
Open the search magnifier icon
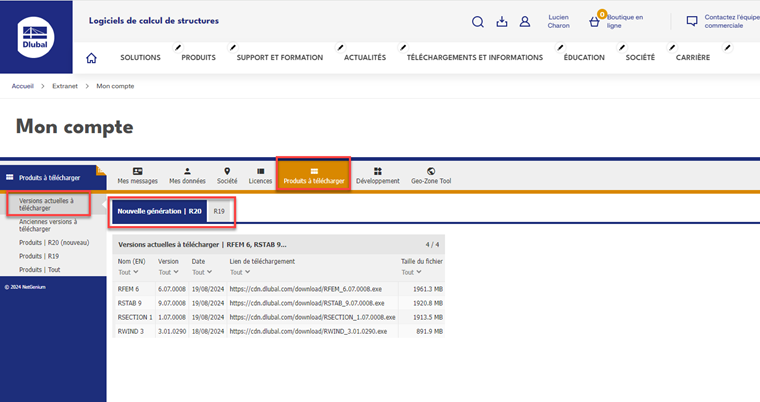(x=478, y=22)
